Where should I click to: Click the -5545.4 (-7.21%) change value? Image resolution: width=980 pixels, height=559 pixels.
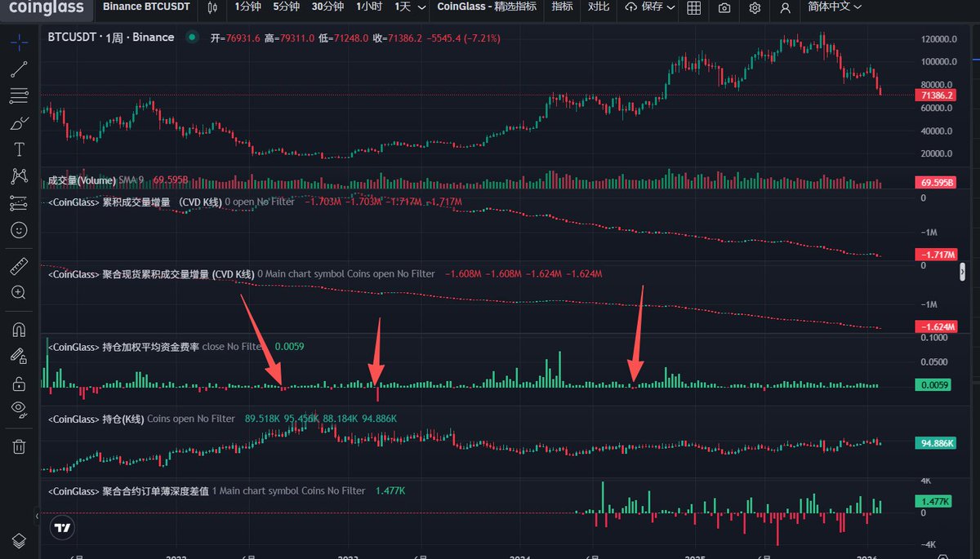click(x=464, y=38)
